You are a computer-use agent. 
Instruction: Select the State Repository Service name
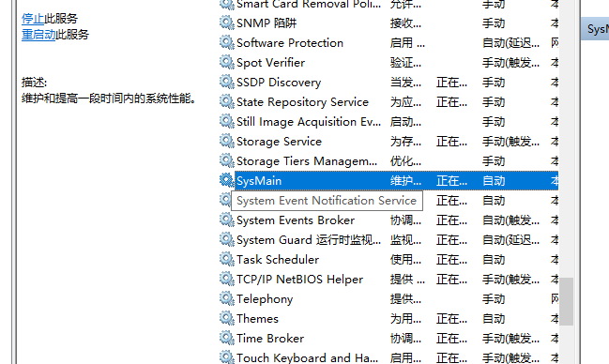(x=302, y=102)
